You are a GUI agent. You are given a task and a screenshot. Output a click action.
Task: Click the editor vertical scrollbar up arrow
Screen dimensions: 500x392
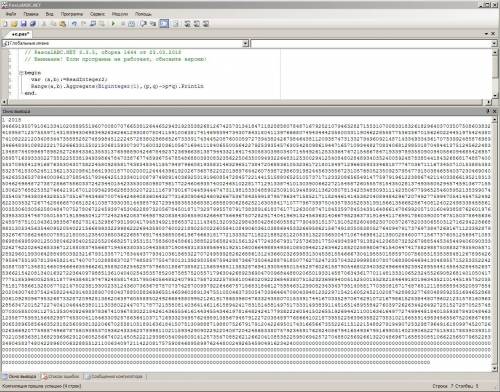click(495, 52)
